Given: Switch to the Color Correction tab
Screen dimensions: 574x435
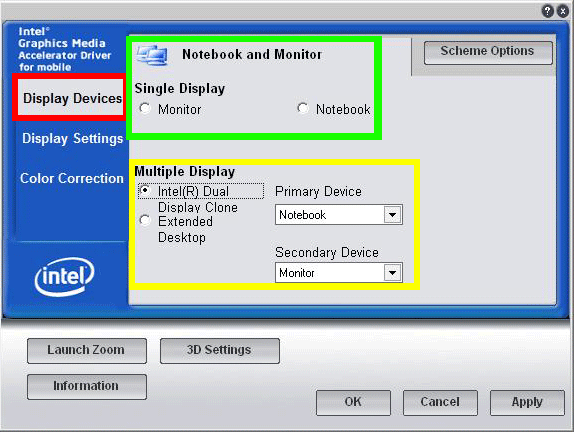Looking at the screenshot, I should [x=72, y=178].
